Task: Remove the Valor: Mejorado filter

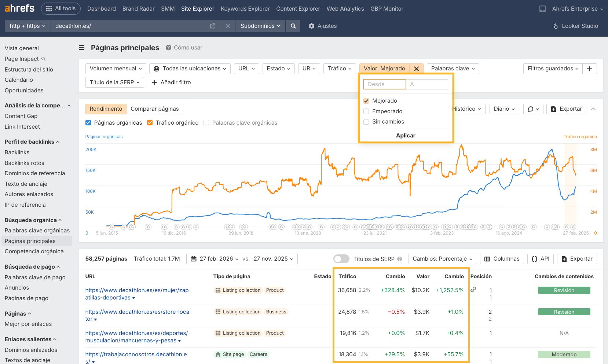Action: click(416, 69)
